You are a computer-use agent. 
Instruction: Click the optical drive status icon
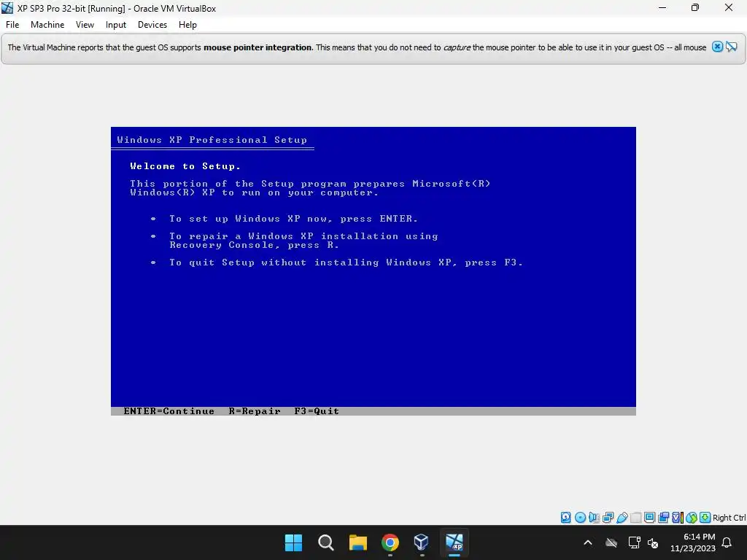click(580, 517)
